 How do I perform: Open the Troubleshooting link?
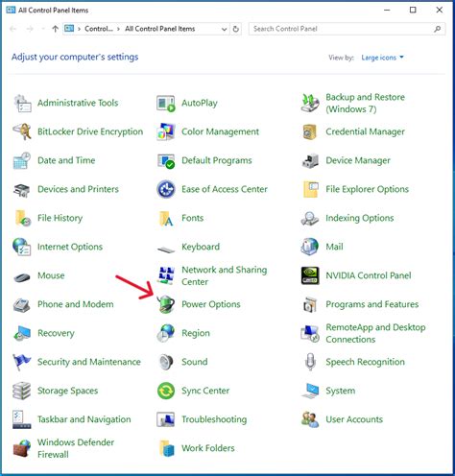tap(214, 419)
